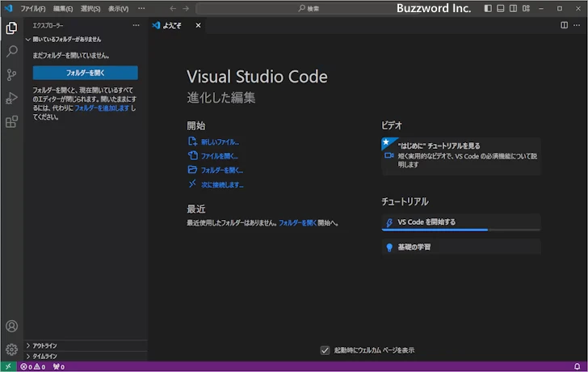The image size is (588, 372).
Task: Click the video camera icon on tutorial card
Action: click(x=388, y=155)
